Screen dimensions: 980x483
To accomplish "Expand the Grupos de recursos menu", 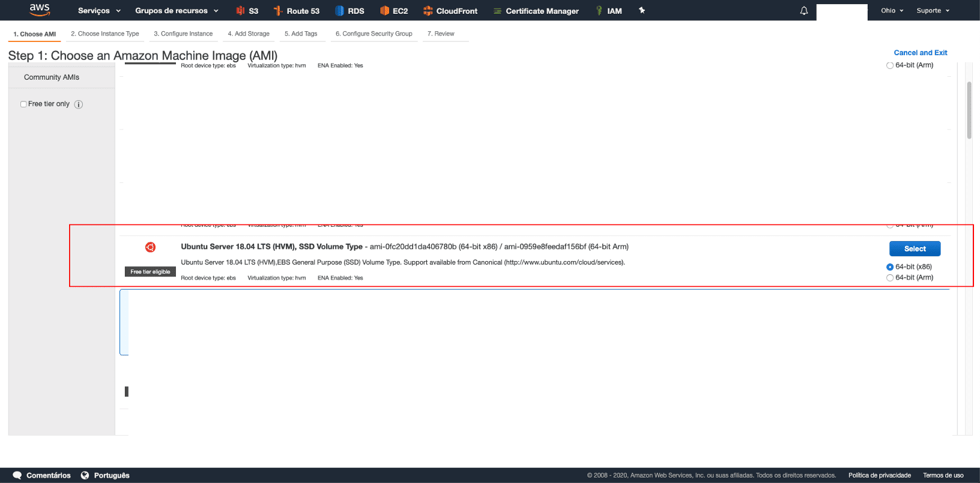I will click(177, 11).
